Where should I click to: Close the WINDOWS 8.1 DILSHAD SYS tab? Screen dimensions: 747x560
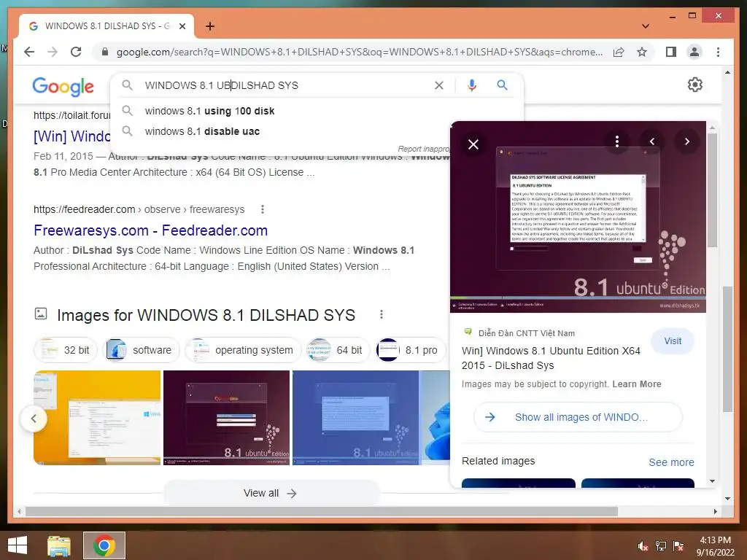[x=182, y=26]
